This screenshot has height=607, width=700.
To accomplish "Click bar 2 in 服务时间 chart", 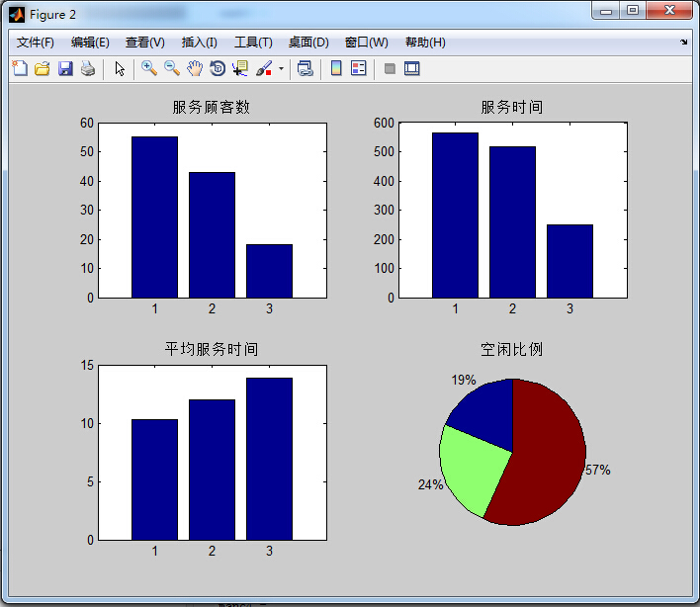I will pos(512,222).
